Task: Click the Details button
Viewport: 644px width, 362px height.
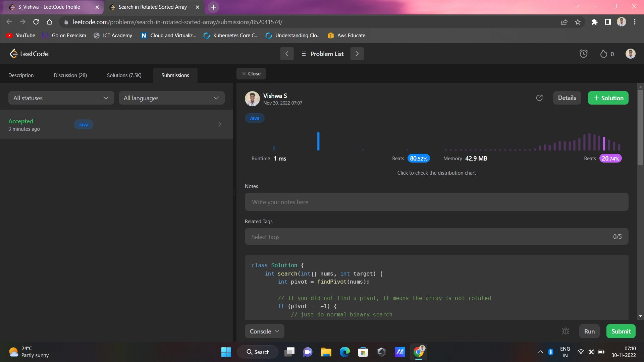Action: [x=567, y=98]
